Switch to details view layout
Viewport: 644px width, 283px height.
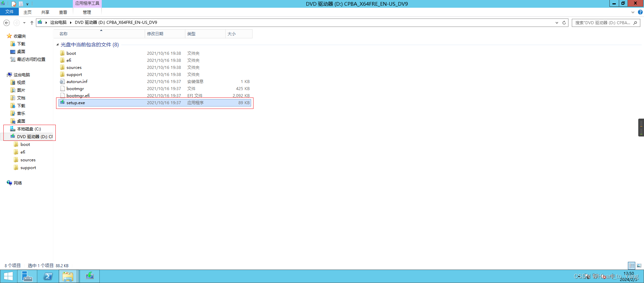pos(632,266)
